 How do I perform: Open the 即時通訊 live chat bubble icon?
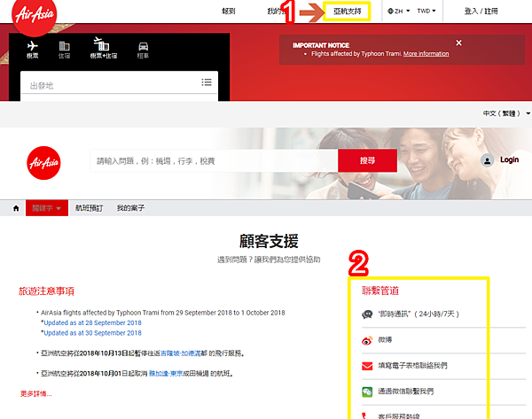(367, 314)
